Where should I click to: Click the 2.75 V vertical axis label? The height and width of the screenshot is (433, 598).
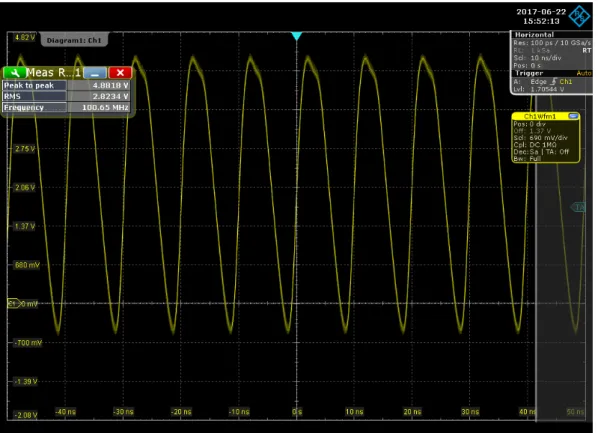pyautogui.click(x=25, y=149)
